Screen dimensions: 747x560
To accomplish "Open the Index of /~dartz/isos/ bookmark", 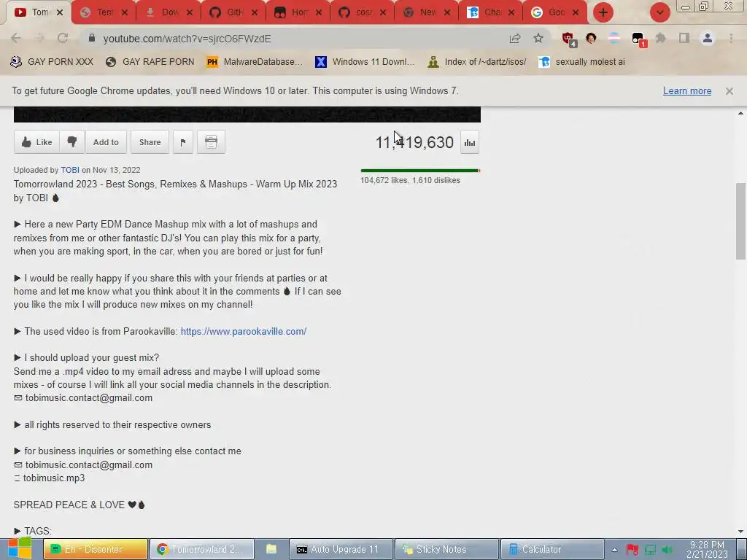I will 478,62.
